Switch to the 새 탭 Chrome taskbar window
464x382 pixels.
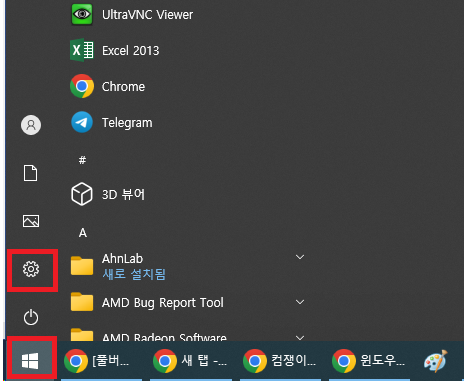pos(190,361)
